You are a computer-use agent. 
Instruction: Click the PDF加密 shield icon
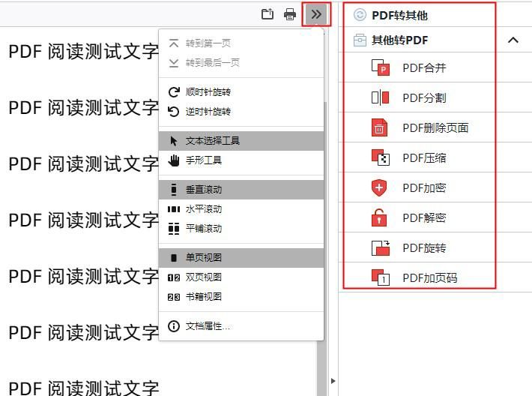click(x=379, y=187)
